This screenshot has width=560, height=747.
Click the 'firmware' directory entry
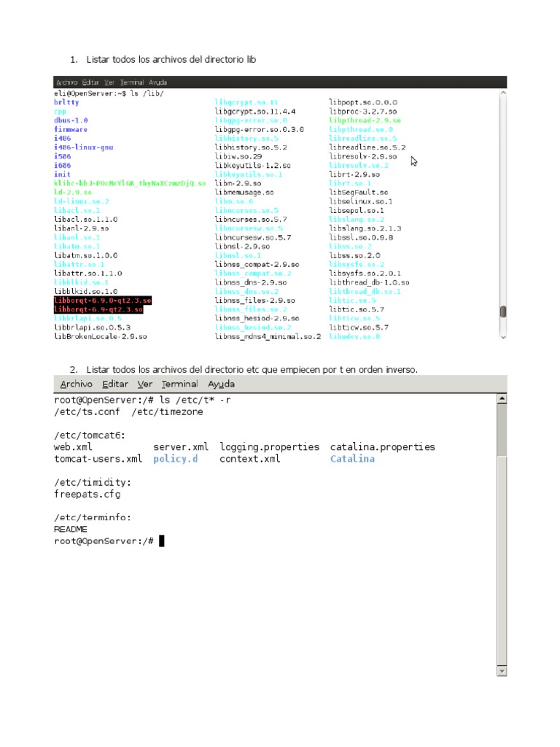click(x=71, y=130)
